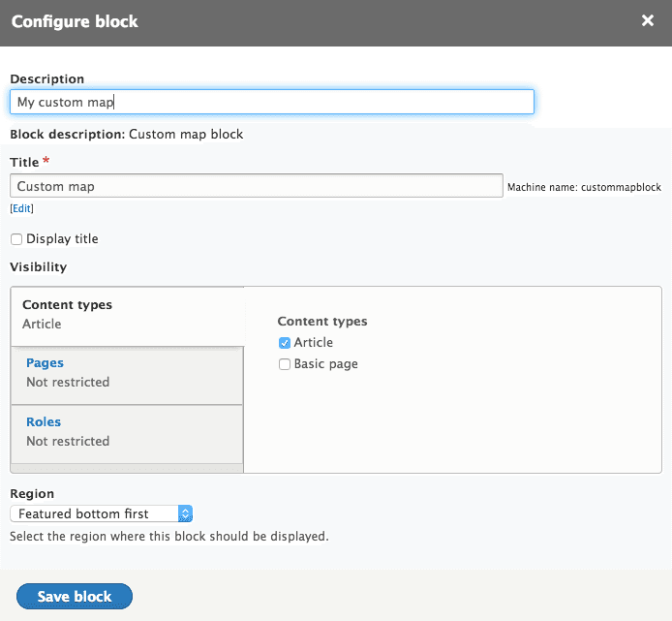This screenshot has height=621, width=672.
Task: Enable the Display title checkbox
Action: [x=16, y=239]
